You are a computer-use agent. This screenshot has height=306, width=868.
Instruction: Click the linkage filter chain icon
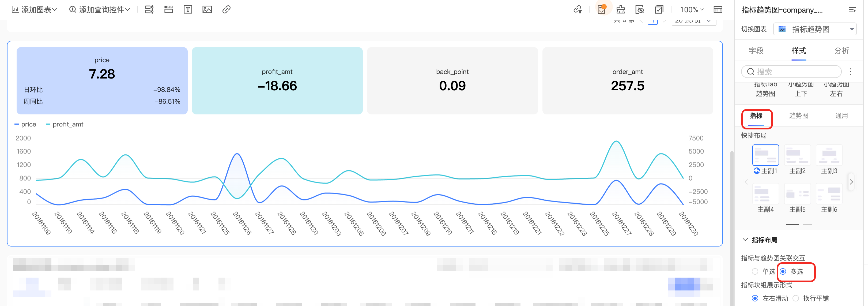point(578,9)
